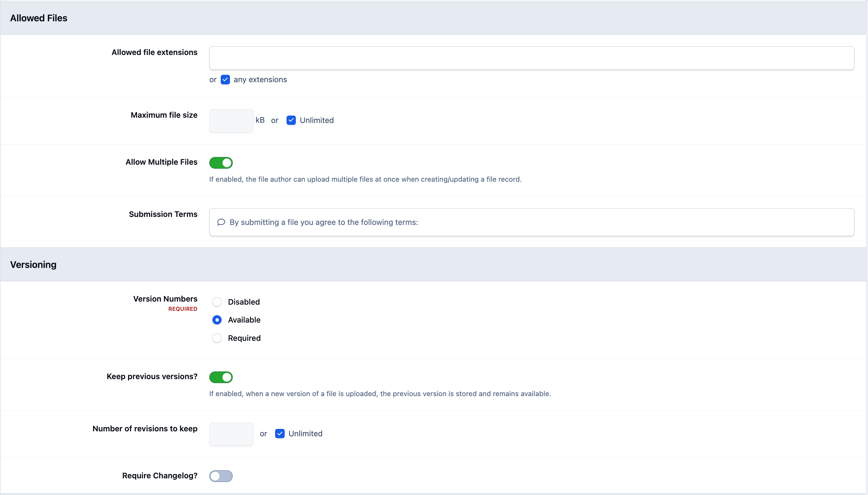868x495 pixels.
Task: Click the 'any extensions' label text
Action: click(x=260, y=79)
